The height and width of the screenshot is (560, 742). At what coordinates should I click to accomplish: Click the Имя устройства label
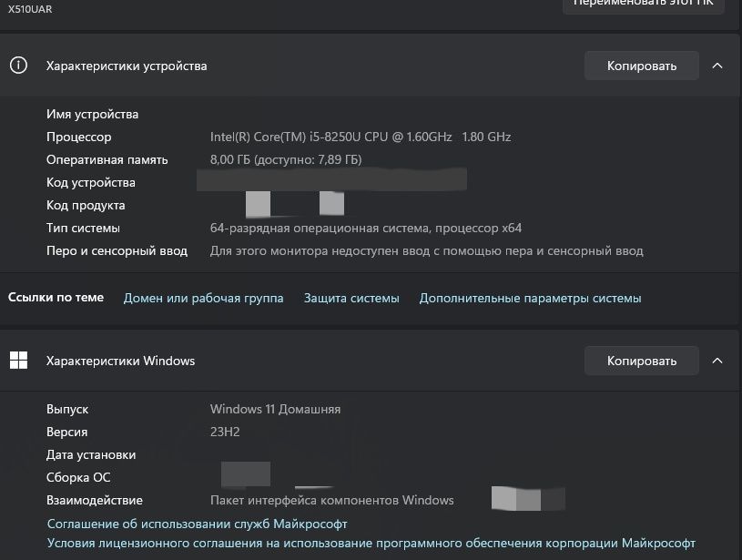(92, 114)
